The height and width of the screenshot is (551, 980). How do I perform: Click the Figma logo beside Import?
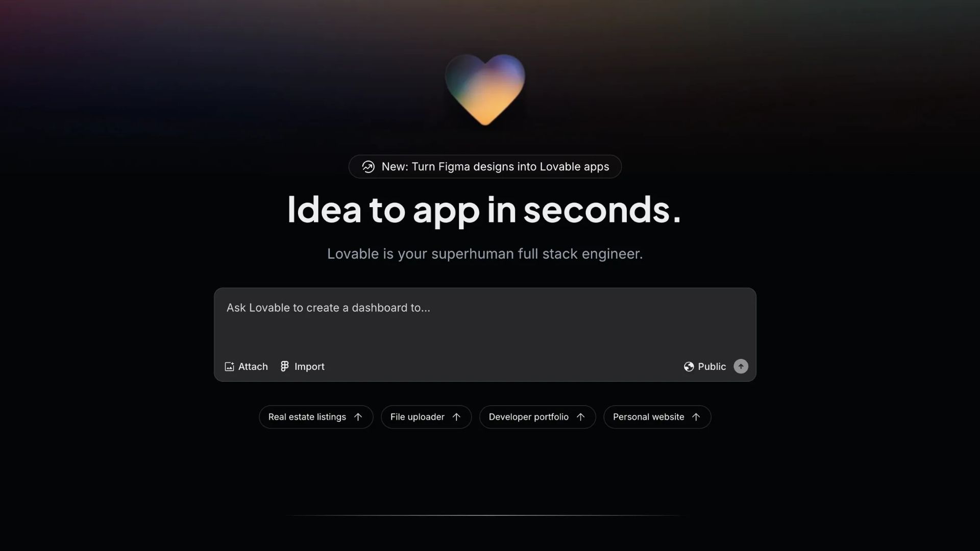(285, 366)
